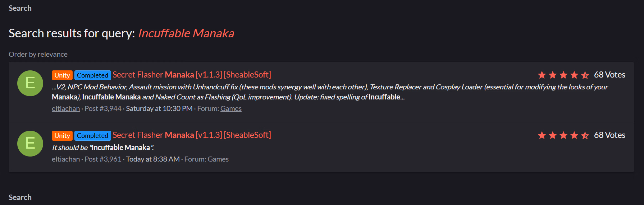Image resolution: width=644 pixels, height=205 pixels.
Task: Open the Games forum link in the first result
Action: coord(231,109)
